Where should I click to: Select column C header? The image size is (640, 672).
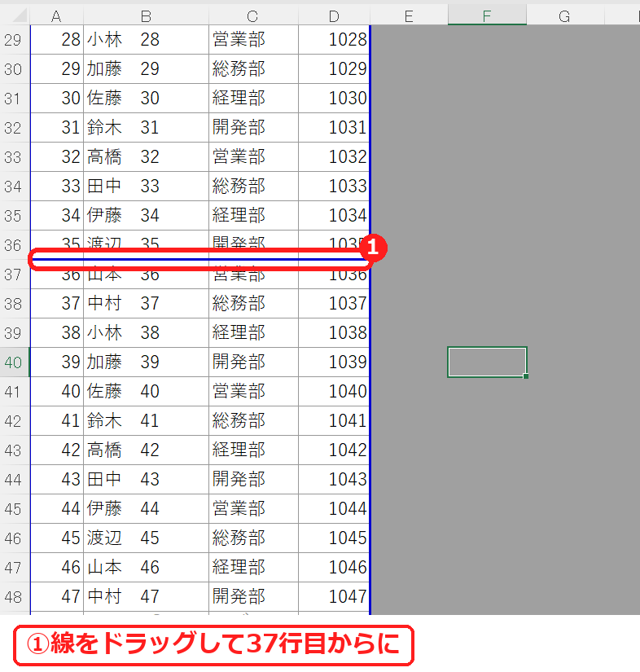click(x=253, y=15)
